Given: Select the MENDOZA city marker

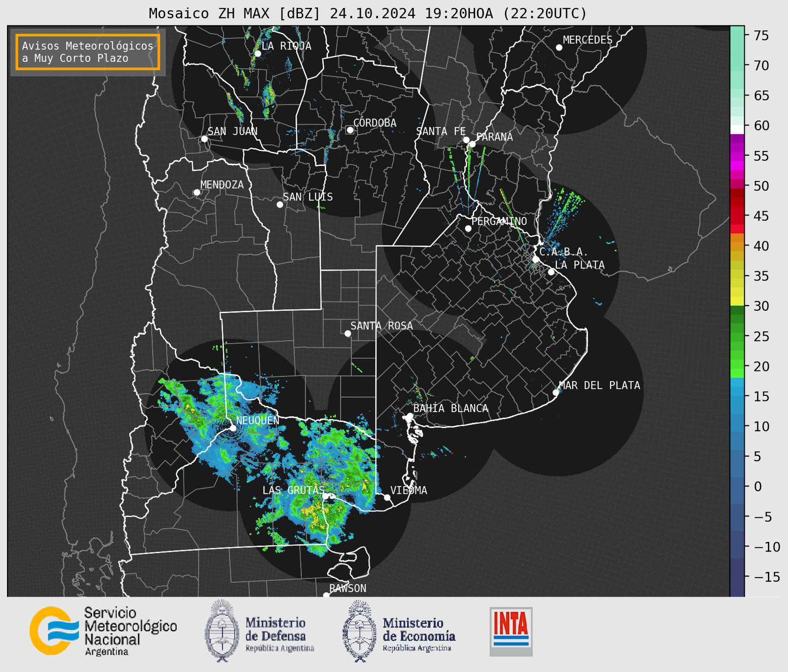Looking at the screenshot, I should (x=197, y=193).
